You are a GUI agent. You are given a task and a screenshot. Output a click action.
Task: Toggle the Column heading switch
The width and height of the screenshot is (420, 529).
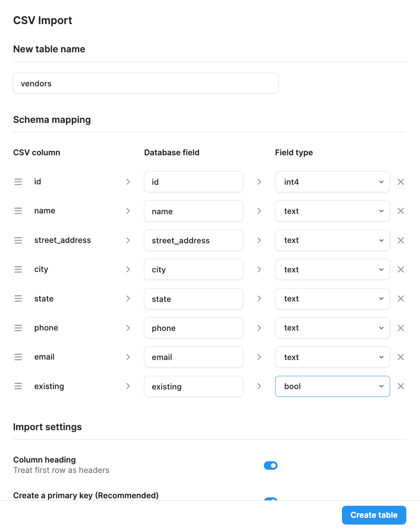point(271,465)
